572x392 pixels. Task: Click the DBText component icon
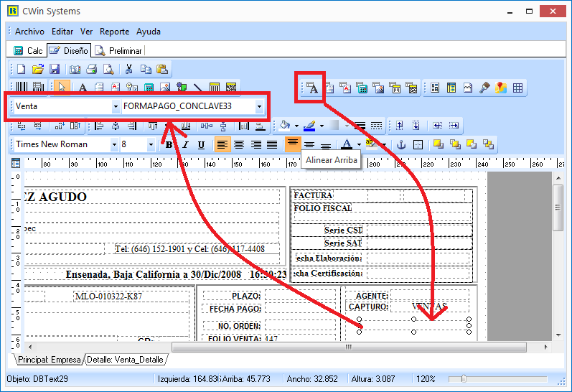(312, 88)
